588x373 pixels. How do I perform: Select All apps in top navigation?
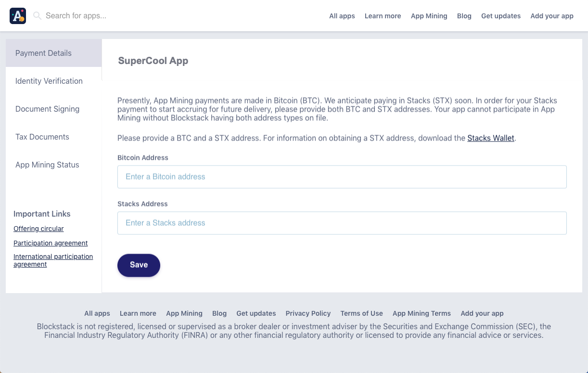342,16
